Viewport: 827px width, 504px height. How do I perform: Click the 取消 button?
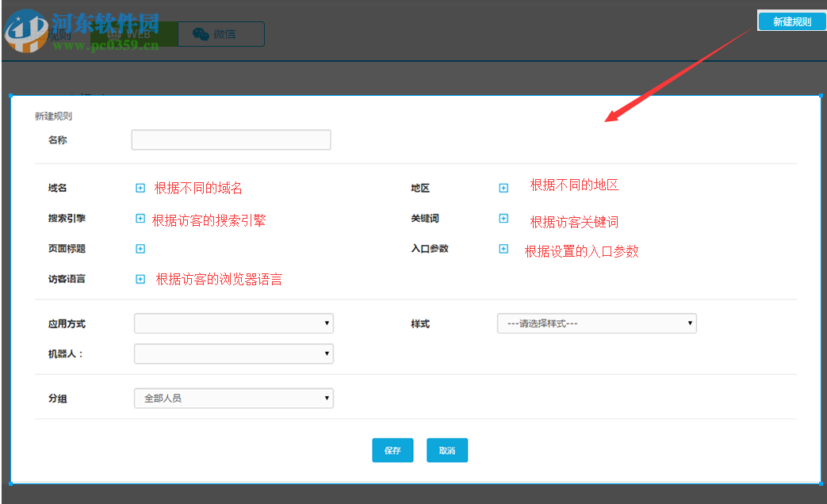(x=446, y=449)
